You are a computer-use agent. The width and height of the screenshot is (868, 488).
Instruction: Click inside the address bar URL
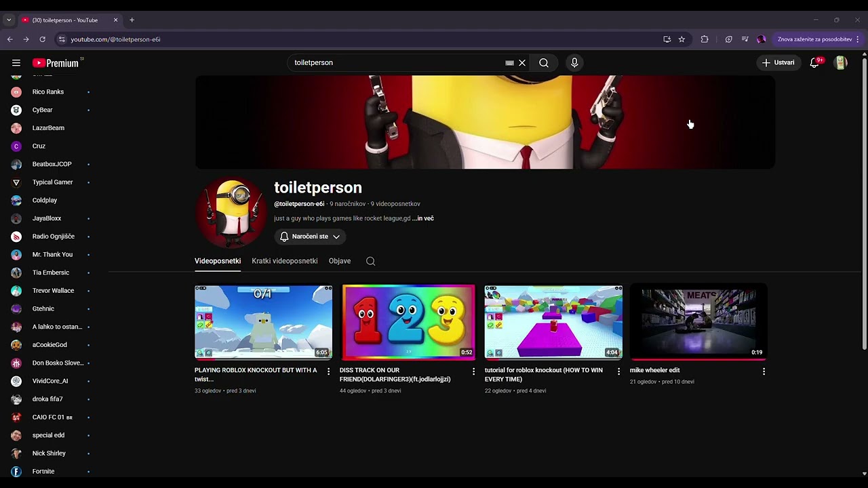115,39
